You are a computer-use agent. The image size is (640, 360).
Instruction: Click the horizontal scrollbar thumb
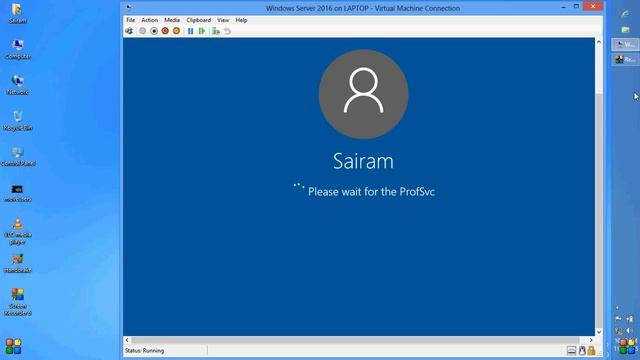tap(355, 340)
